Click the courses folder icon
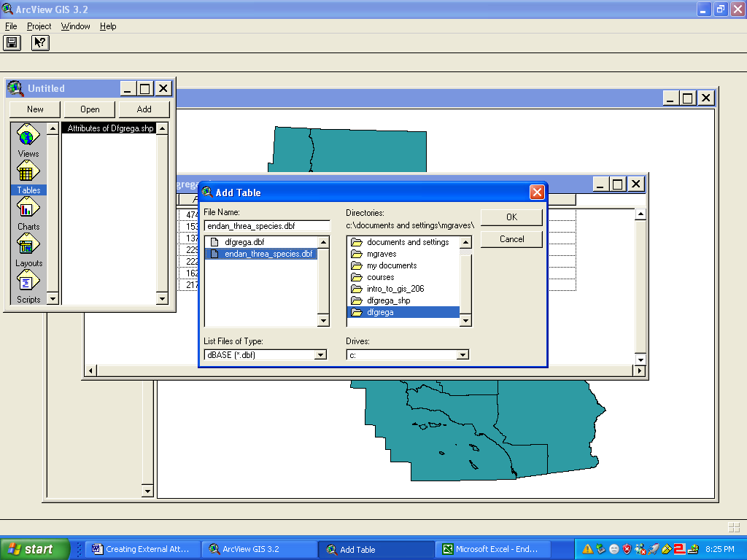The image size is (747, 560). [356, 277]
